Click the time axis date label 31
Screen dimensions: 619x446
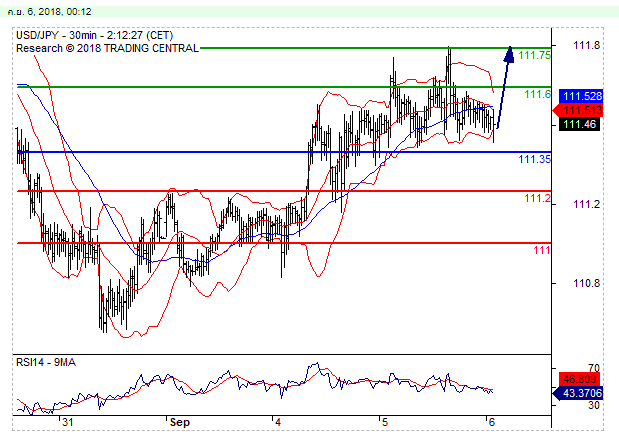(x=68, y=422)
